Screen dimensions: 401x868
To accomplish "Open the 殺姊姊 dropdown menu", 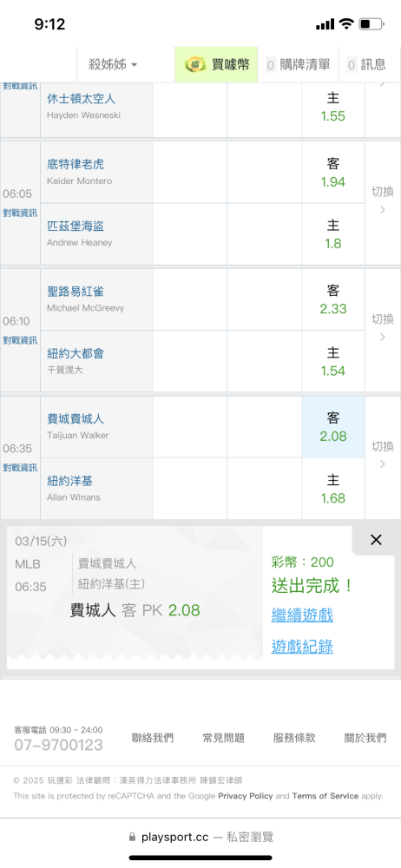I will pyautogui.click(x=113, y=65).
